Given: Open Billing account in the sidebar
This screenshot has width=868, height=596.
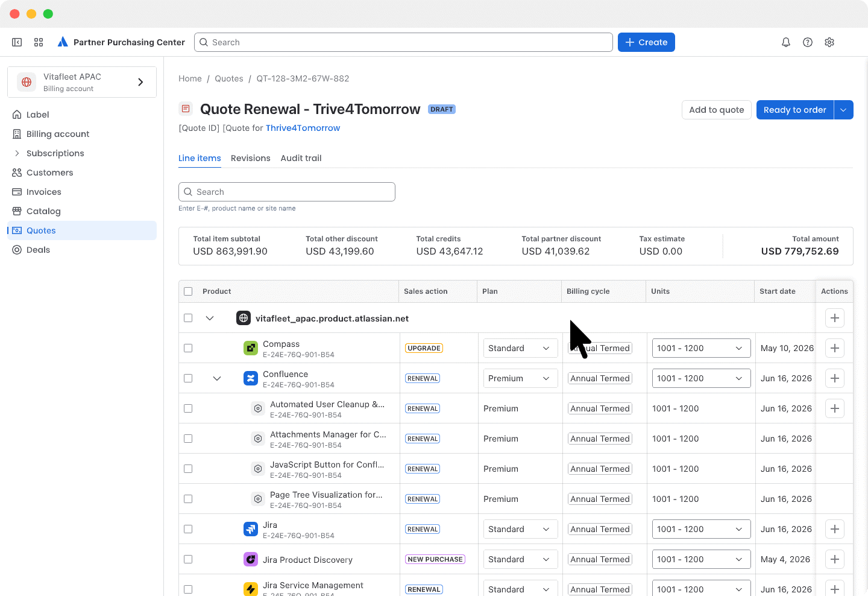Looking at the screenshot, I should 82,134.
